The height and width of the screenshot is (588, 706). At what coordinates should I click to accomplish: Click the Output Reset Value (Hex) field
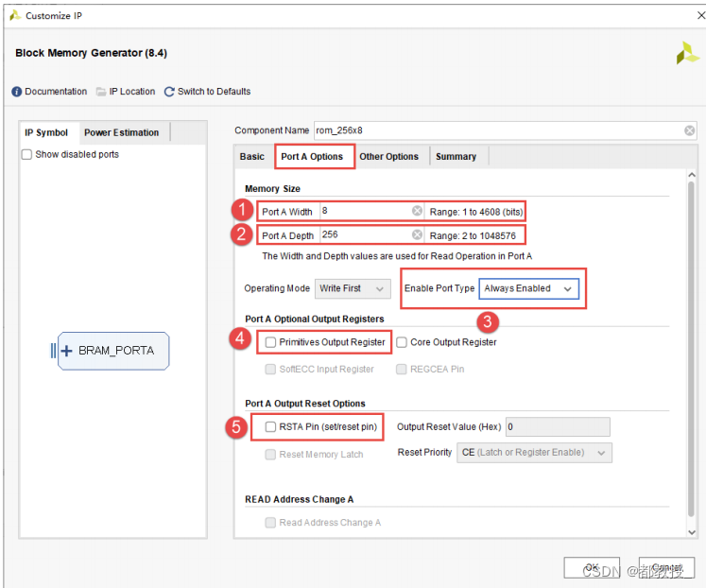click(x=558, y=426)
